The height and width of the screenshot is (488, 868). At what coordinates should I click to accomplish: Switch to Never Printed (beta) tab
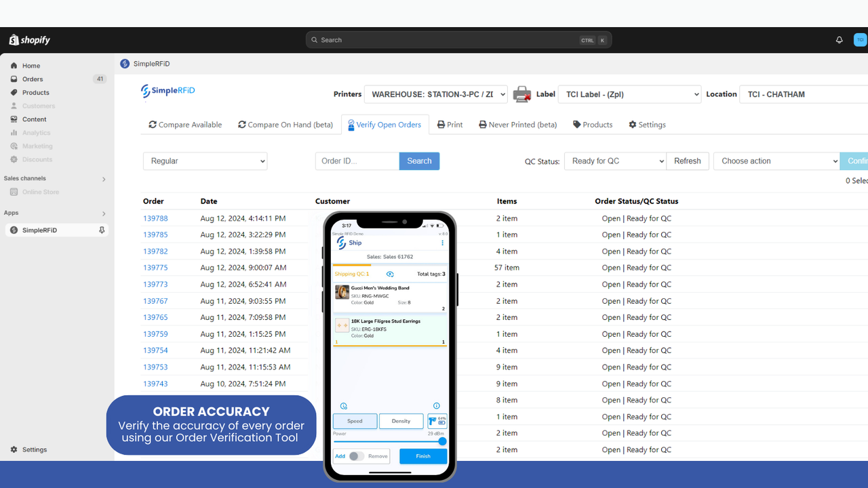tap(518, 125)
